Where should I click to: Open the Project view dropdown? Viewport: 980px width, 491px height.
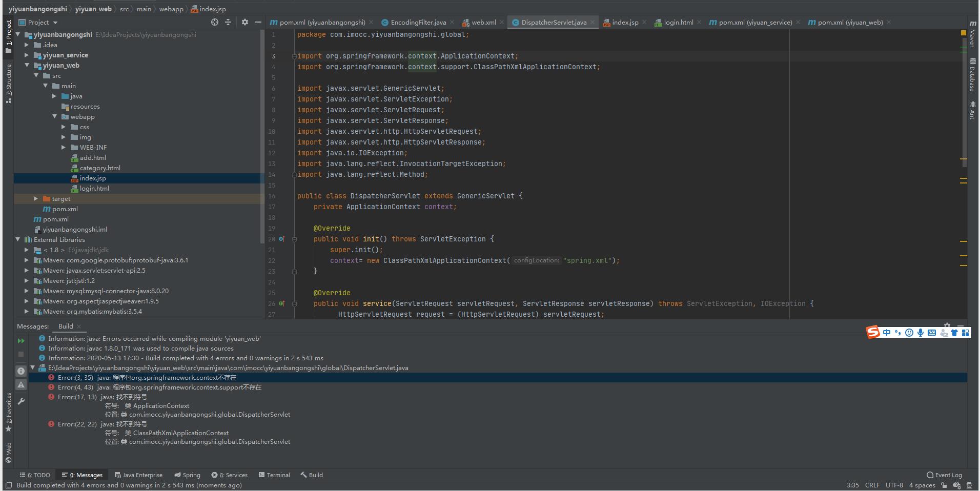(x=55, y=23)
